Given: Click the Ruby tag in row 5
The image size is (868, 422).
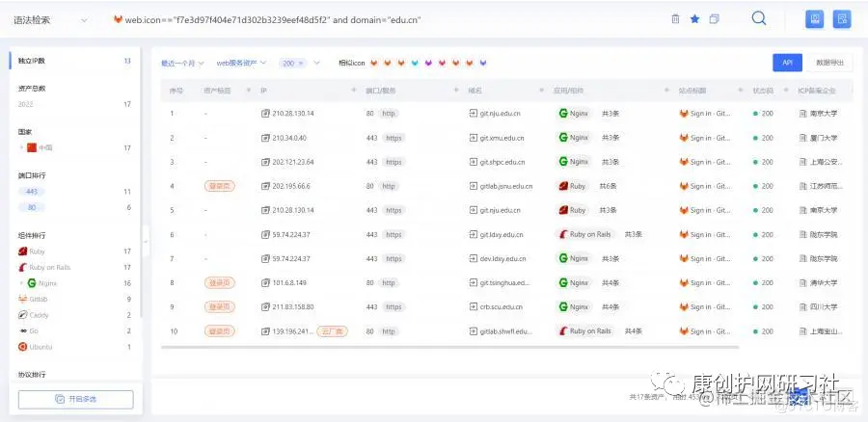Looking at the screenshot, I should 572,210.
